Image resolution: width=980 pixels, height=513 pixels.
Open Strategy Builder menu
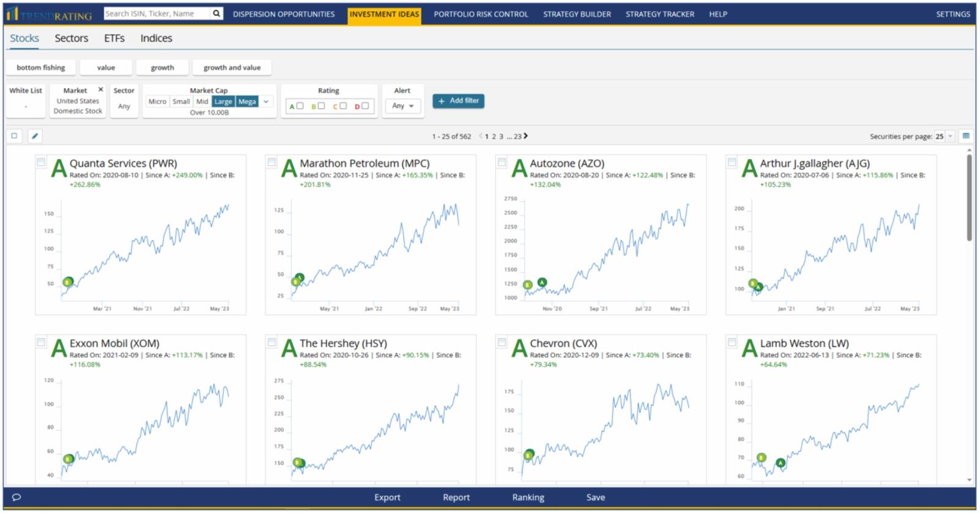coord(577,14)
